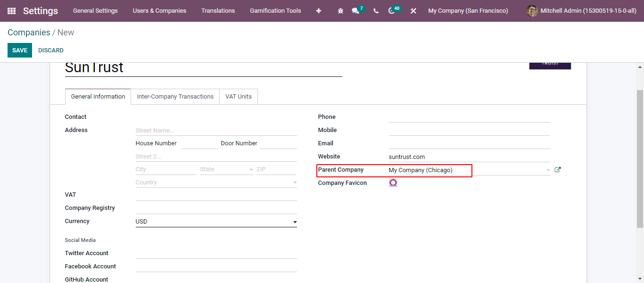The height and width of the screenshot is (283, 644).
Task: Click the Street Name field
Action: point(216,130)
